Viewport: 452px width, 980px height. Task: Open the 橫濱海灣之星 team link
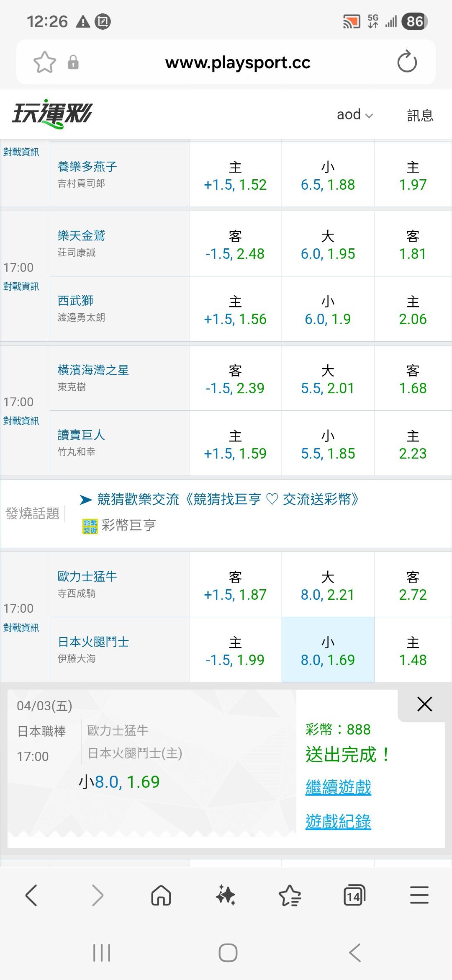coord(93,370)
